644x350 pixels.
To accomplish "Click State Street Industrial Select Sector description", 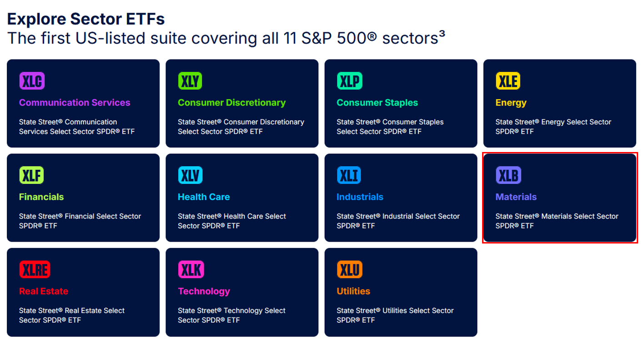I will (398, 221).
